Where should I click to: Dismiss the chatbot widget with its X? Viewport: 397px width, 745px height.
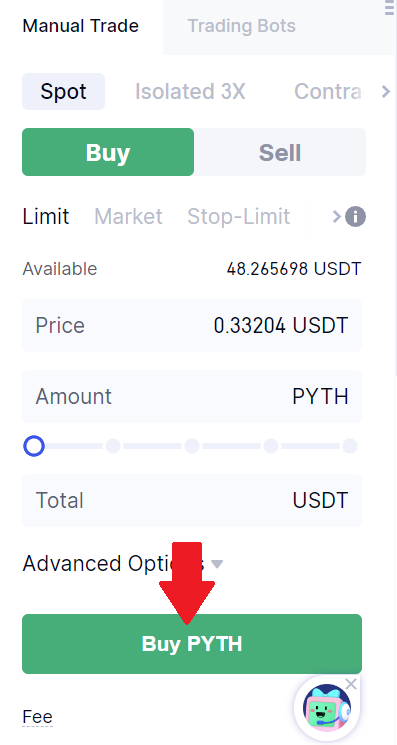pyautogui.click(x=351, y=684)
